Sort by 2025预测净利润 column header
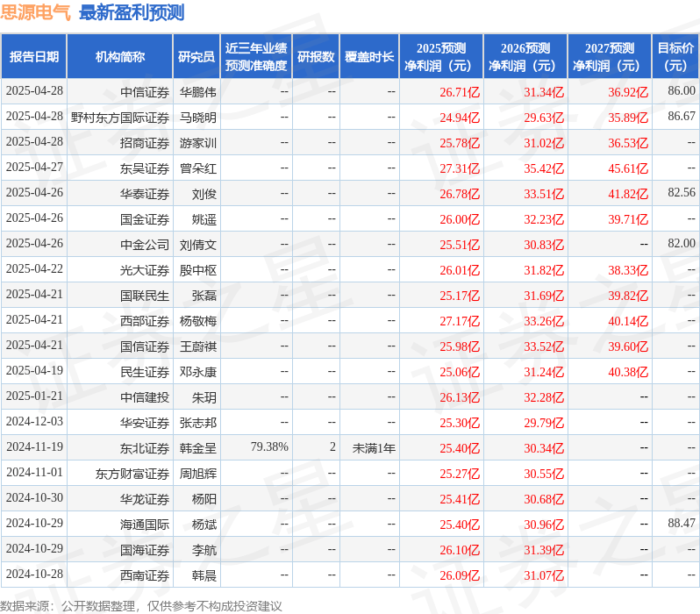Screen dimensions: 700x614 click(441, 57)
